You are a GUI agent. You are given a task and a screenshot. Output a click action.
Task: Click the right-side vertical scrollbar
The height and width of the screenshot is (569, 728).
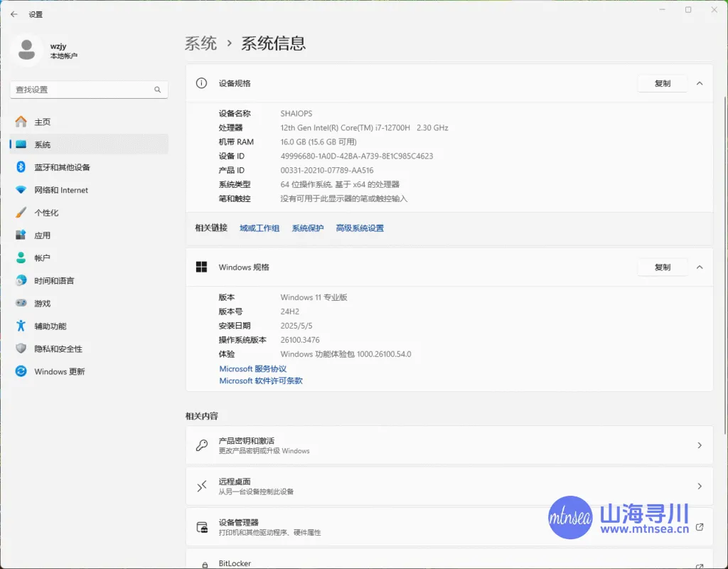[724, 265]
